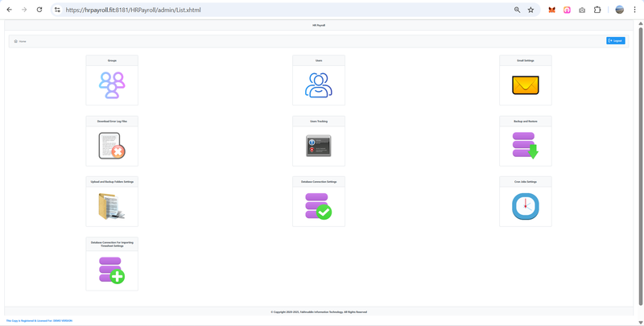644x326 pixels.
Task: Open Database Connection for Importing Timesheet icon
Action: (112, 270)
